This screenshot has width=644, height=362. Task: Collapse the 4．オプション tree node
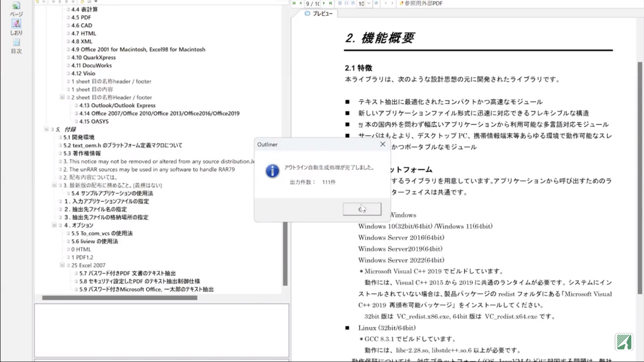pyautogui.click(x=54, y=225)
